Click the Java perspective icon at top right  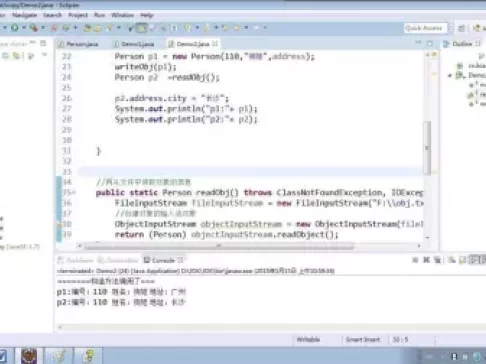click(477, 28)
